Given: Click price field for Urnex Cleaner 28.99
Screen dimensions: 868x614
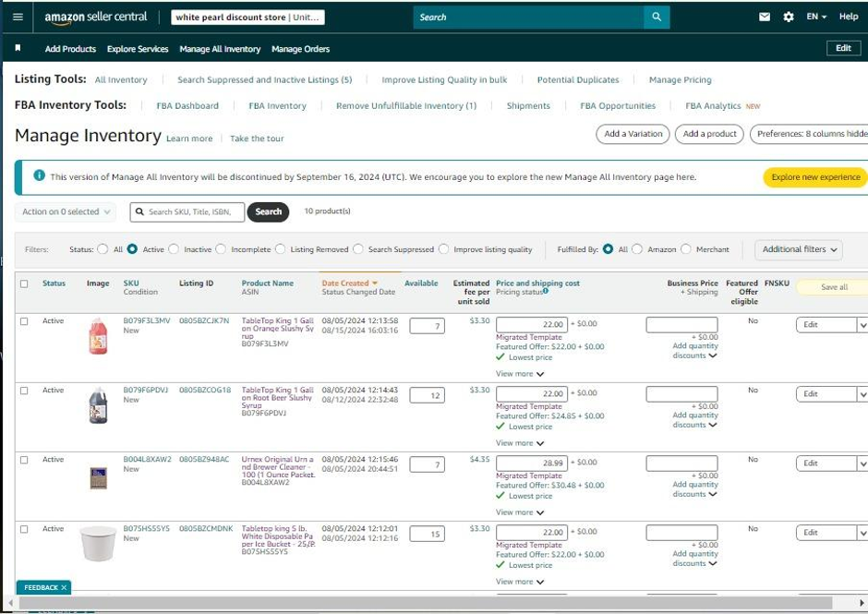Looking at the screenshot, I should 532,463.
